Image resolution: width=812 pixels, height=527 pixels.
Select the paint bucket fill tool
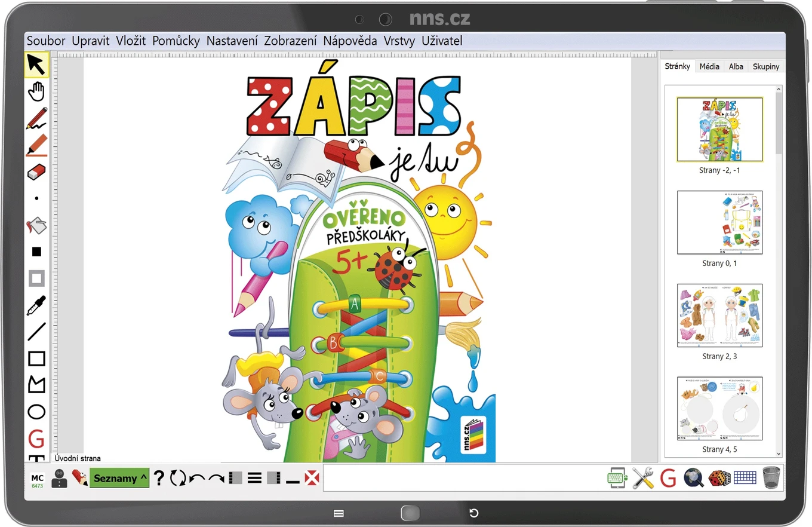[36, 225]
